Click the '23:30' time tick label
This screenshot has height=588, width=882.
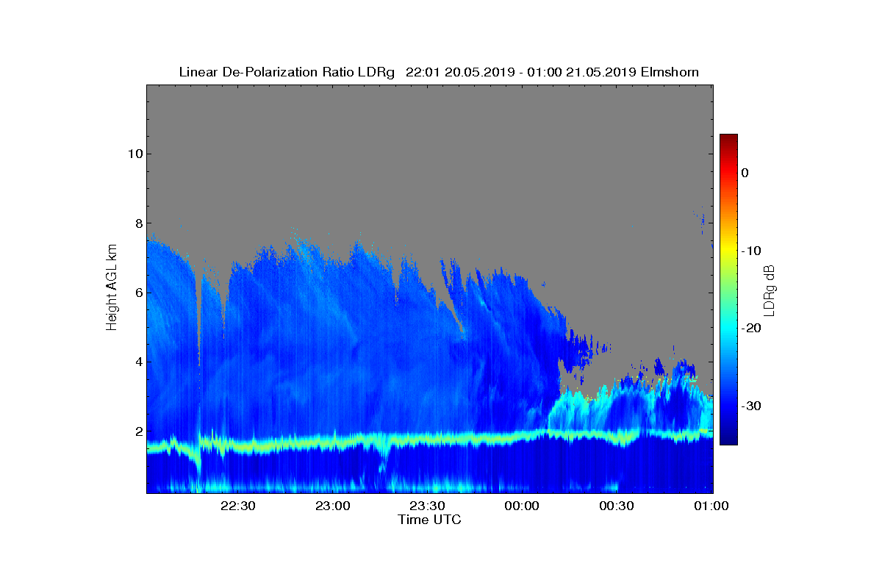click(x=428, y=506)
